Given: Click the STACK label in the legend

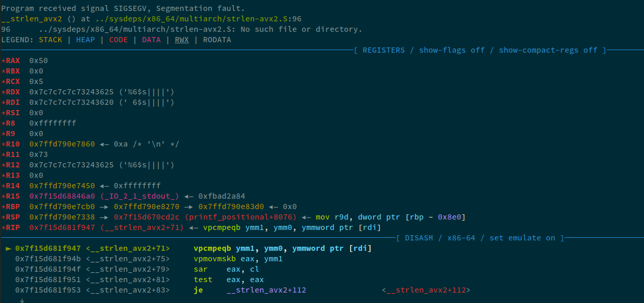Looking at the screenshot, I should pyautogui.click(x=50, y=40).
